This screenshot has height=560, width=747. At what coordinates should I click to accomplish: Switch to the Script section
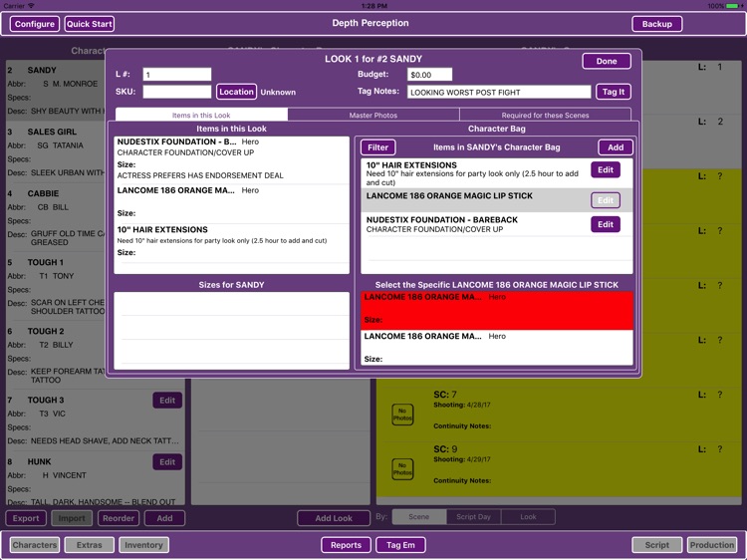(657, 545)
